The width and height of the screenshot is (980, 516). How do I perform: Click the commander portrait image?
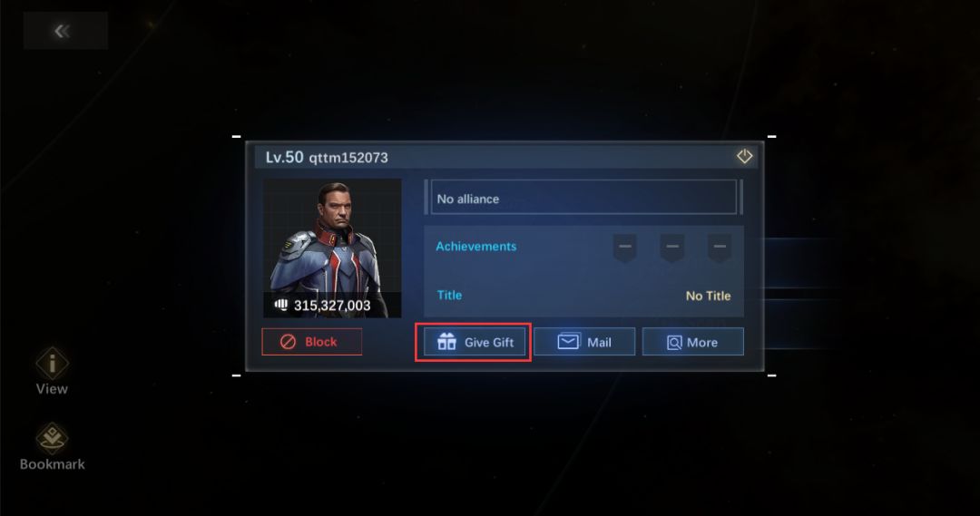(x=332, y=248)
